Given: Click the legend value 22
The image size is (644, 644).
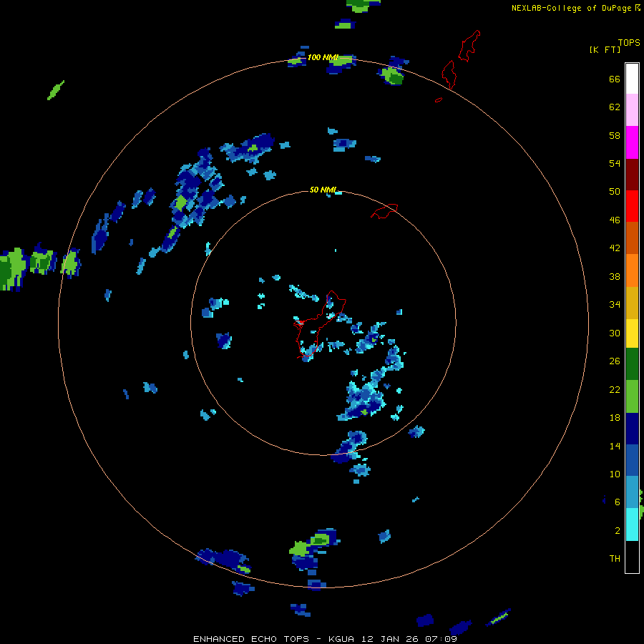Looking at the screenshot, I should 615,389.
